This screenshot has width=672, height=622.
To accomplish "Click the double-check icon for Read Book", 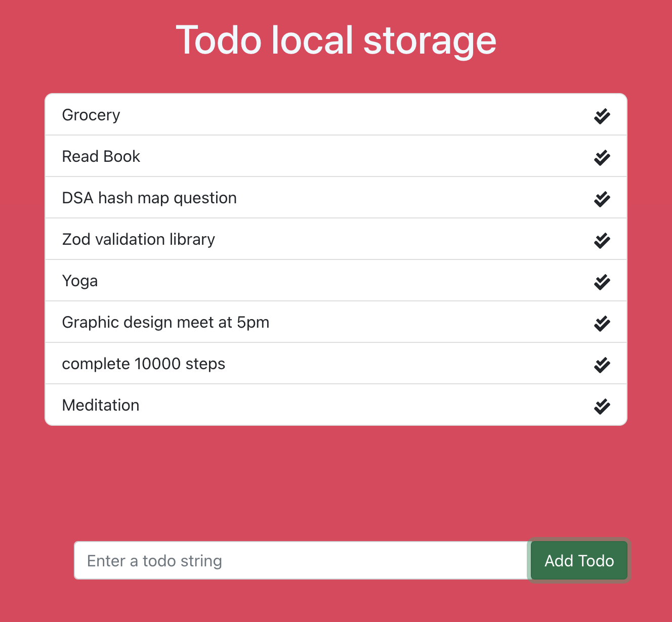I will [x=602, y=157].
